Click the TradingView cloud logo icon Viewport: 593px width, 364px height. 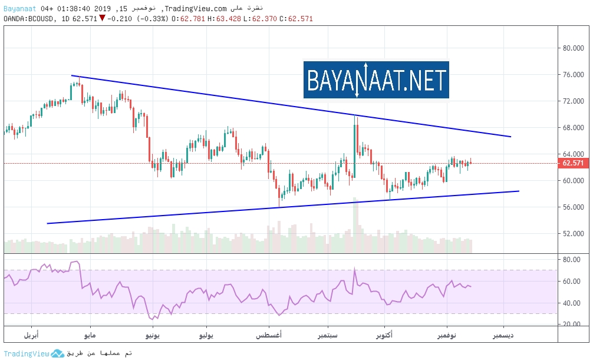(57, 353)
